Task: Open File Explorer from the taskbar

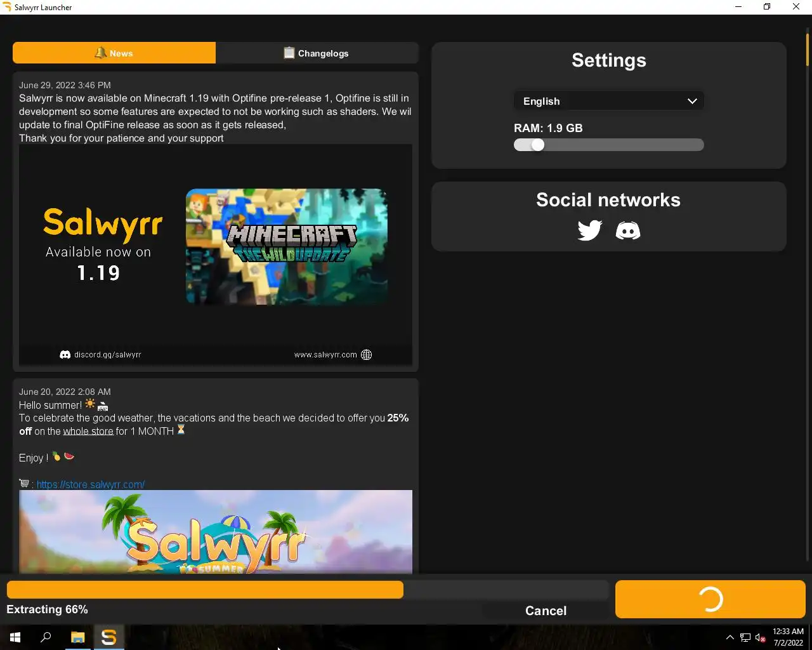Action: [x=77, y=637]
